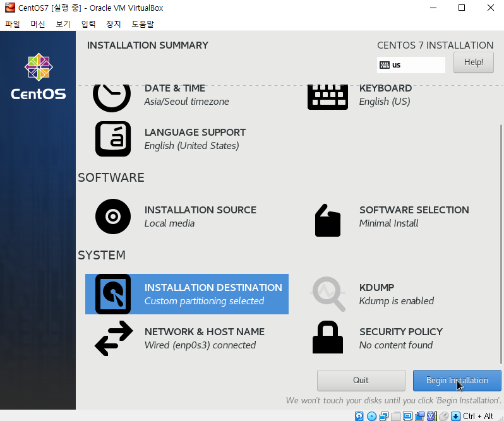Open NETWORK & HOST NAME label
This screenshot has width=504, height=421.
(205, 332)
